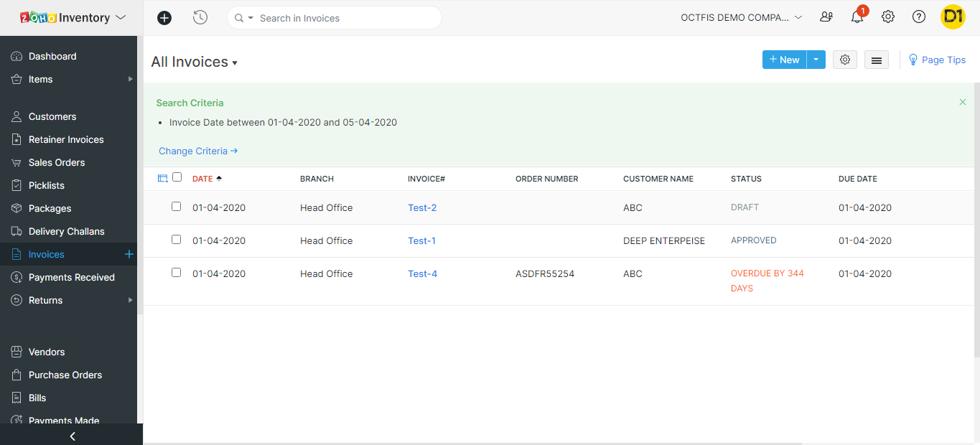Open Purchase Orders in the sidebar

point(65,375)
